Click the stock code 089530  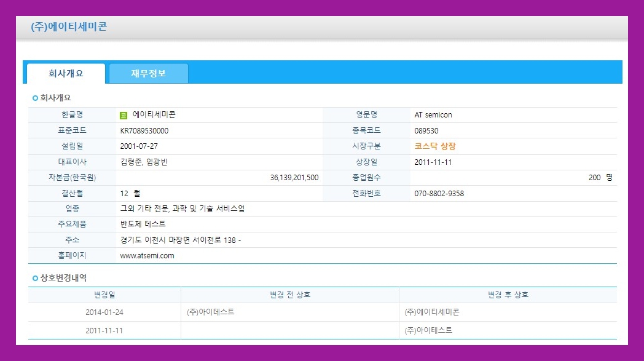tap(426, 131)
